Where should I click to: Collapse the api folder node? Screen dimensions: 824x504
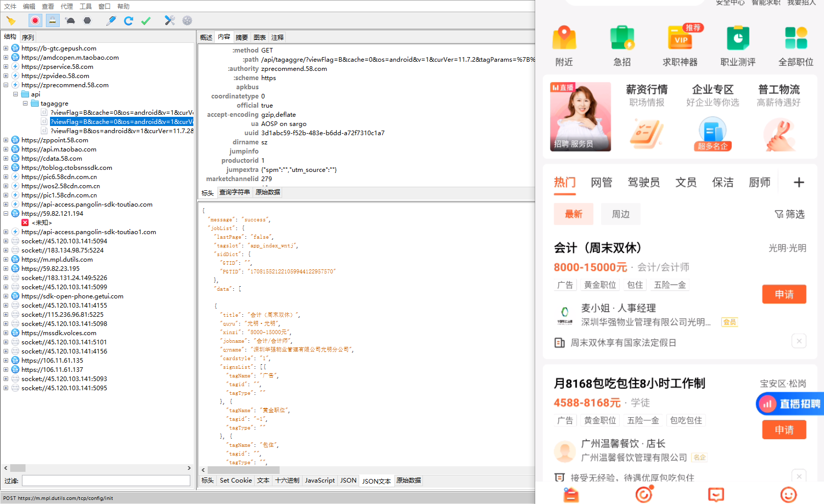click(15, 94)
